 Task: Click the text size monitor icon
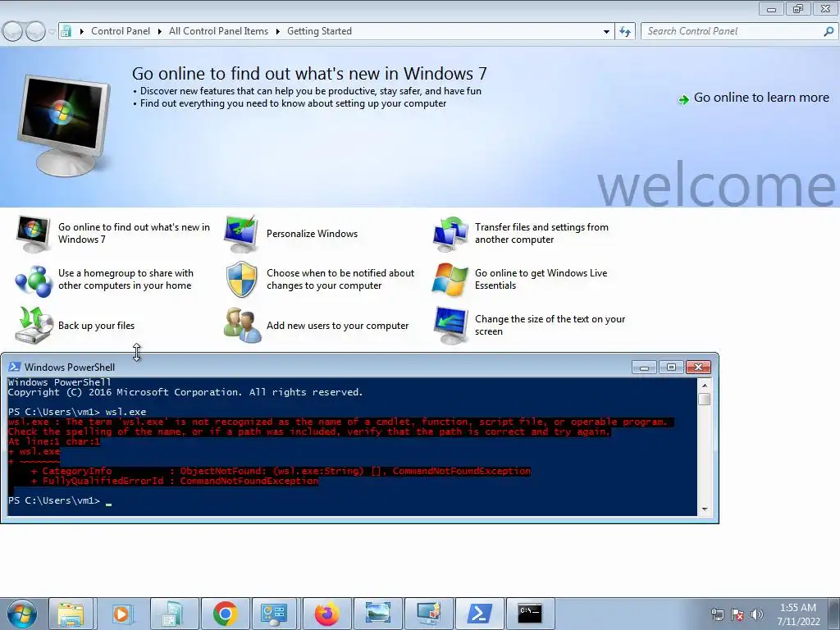451,325
